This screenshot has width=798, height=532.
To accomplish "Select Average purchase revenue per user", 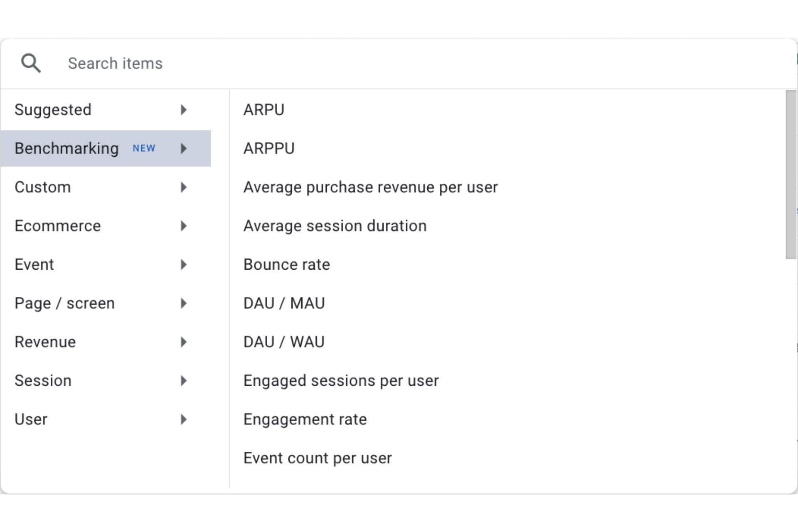I will (x=370, y=187).
